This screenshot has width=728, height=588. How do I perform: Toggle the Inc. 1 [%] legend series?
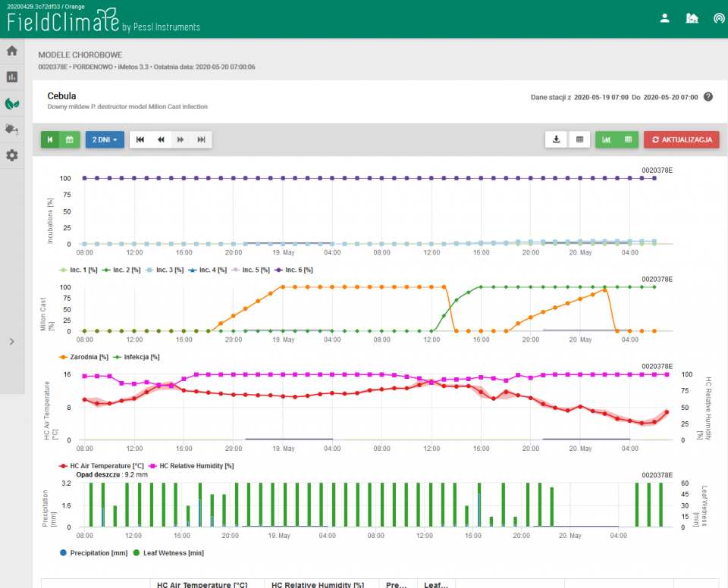pos(78,270)
